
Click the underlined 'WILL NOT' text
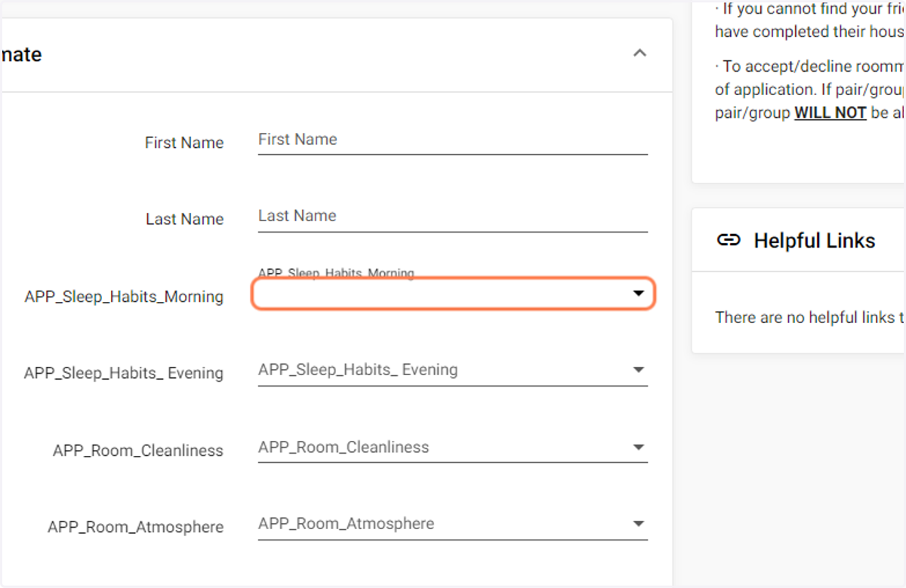click(830, 113)
